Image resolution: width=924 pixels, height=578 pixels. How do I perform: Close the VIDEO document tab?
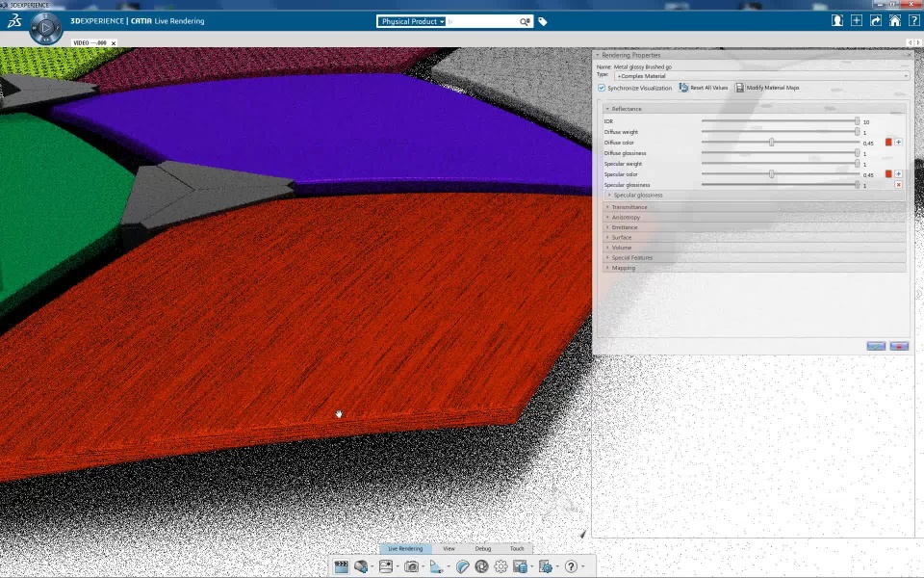click(114, 43)
